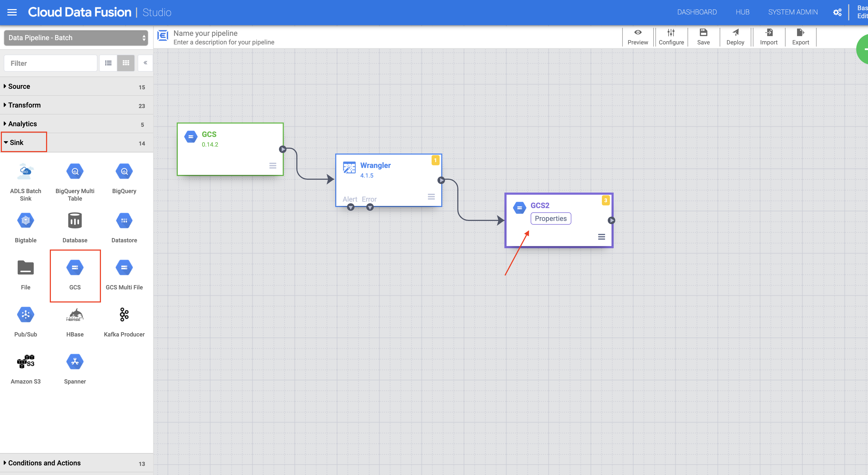The height and width of the screenshot is (475, 868).
Task: Collapse the Sink category section
Action: (x=17, y=142)
